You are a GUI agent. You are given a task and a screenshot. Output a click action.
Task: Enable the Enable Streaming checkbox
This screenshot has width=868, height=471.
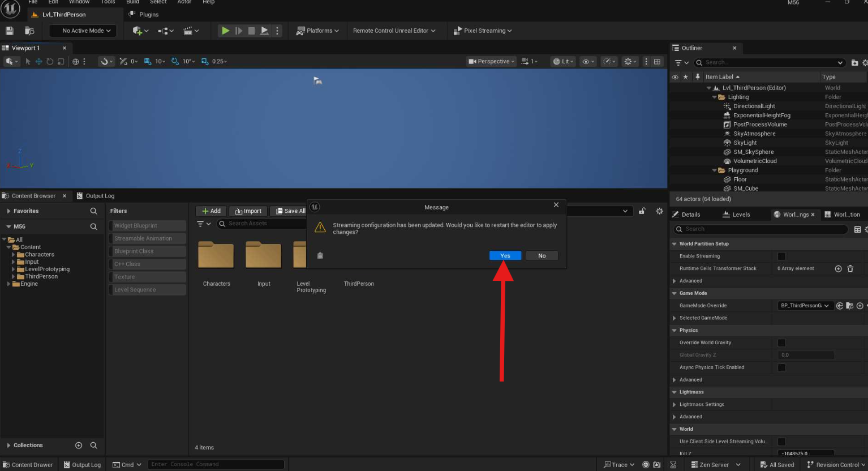[781, 256]
